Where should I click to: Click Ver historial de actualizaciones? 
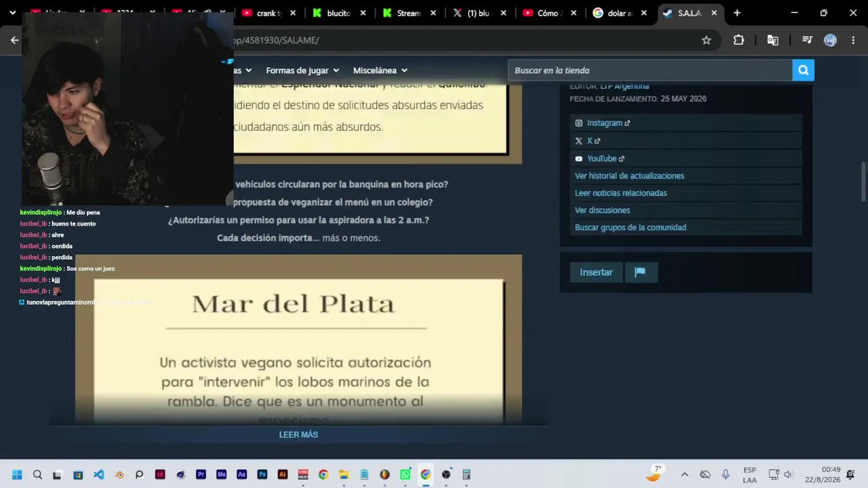[x=629, y=176]
